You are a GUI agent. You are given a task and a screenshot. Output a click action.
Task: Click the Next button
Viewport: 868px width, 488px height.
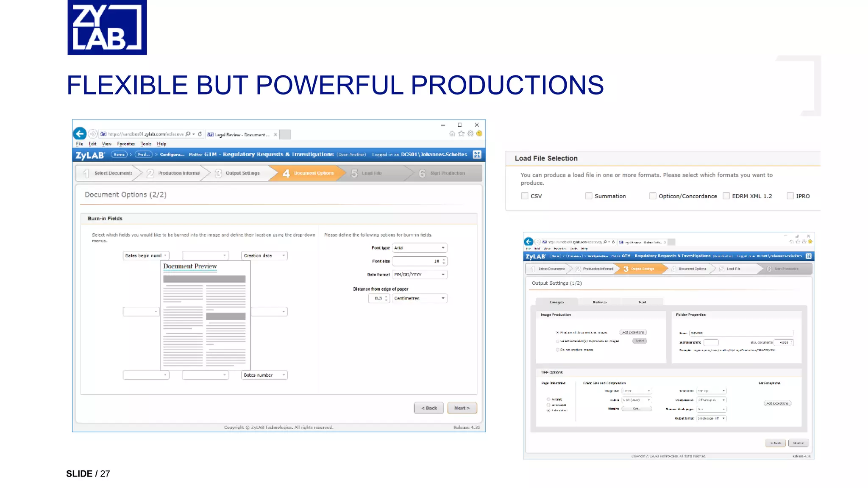point(462,408)
